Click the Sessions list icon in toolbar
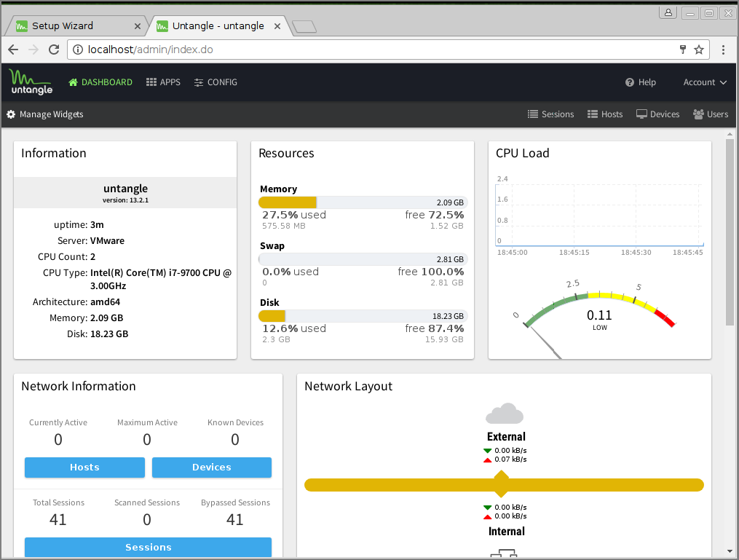 pyautogui.click(x=532, y=114)
